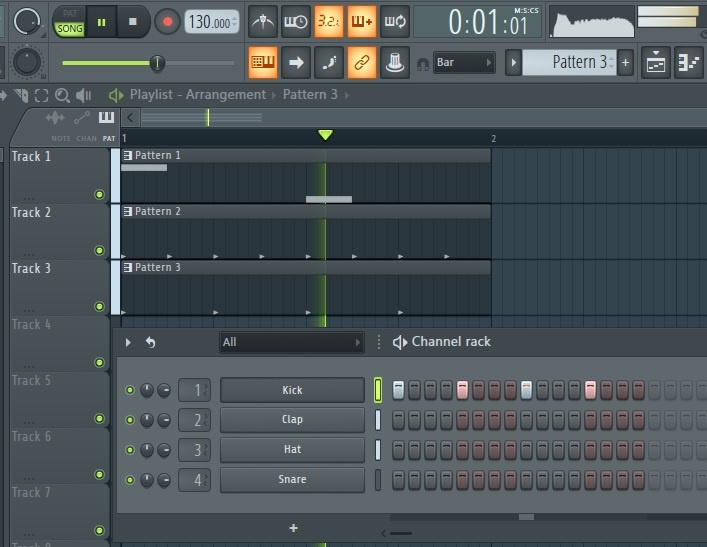Toggle loop recording icon

point(395,21)
